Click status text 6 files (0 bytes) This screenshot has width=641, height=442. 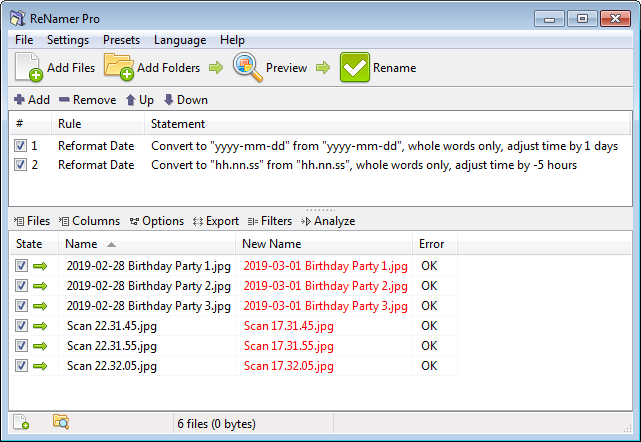tap(216, 424)
